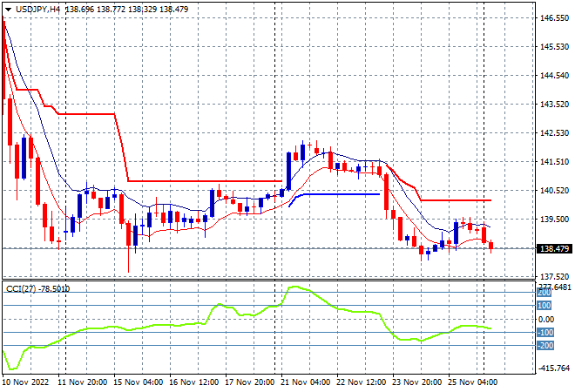575x392 pixels.
Task: Click the 25 Nov 04:00 time label
Action: tap(473, 382)
